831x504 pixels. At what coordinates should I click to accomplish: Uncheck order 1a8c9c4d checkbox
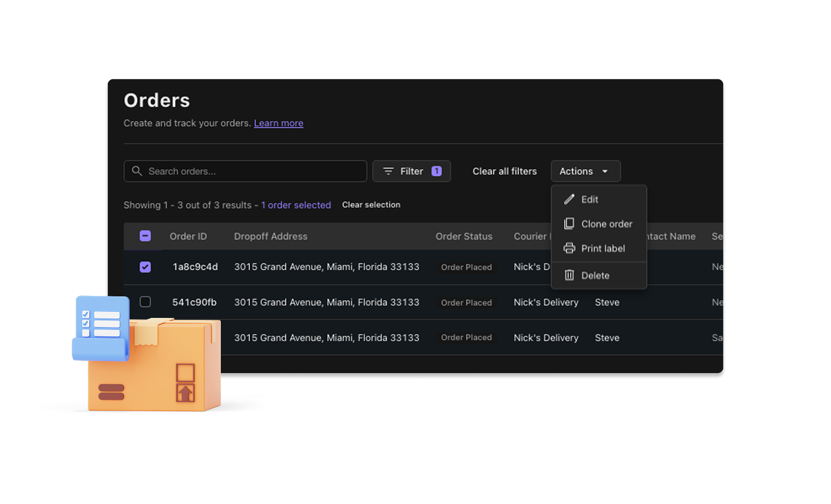pos(145,267)
